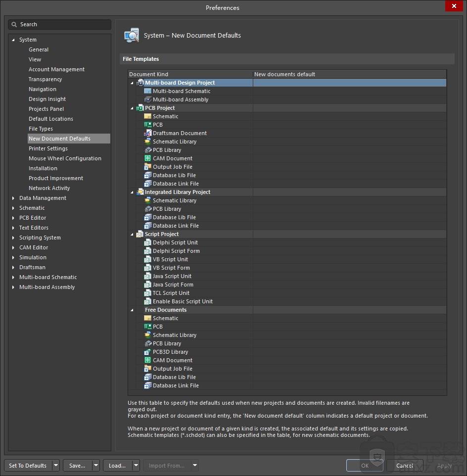Click the search magnifier icon
Screen dimensions: 467x476
coord(14,25)
